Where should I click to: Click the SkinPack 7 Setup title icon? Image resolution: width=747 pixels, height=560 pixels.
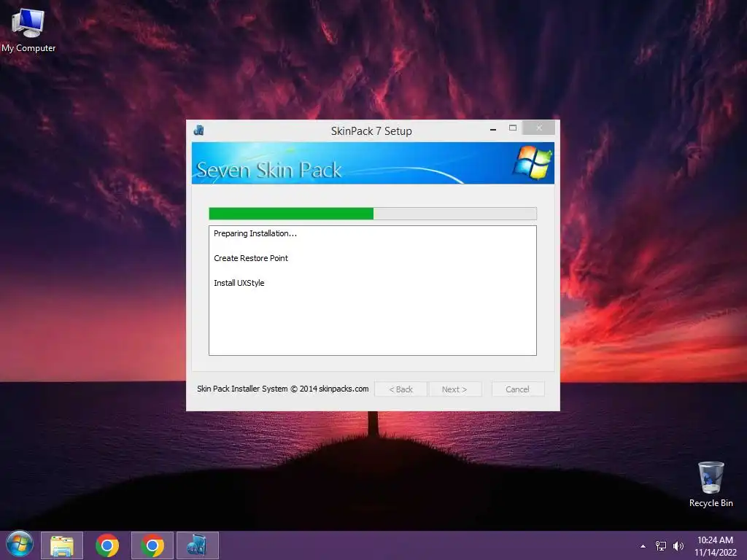click(199, 131)
